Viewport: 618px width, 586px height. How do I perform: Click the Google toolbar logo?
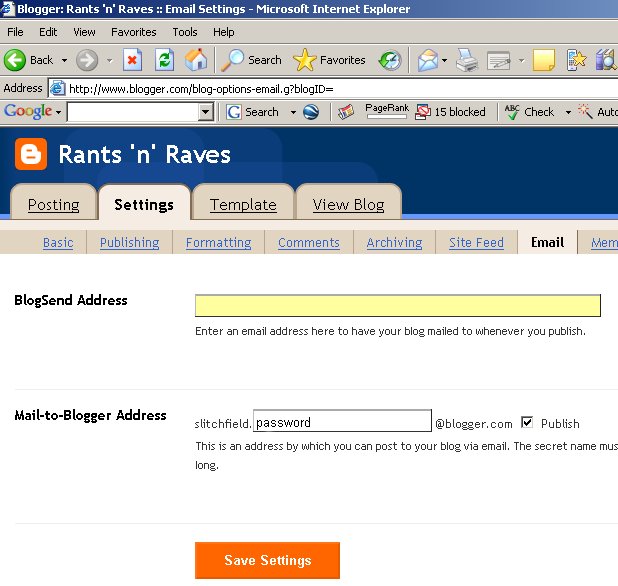[x=28, y=112]
